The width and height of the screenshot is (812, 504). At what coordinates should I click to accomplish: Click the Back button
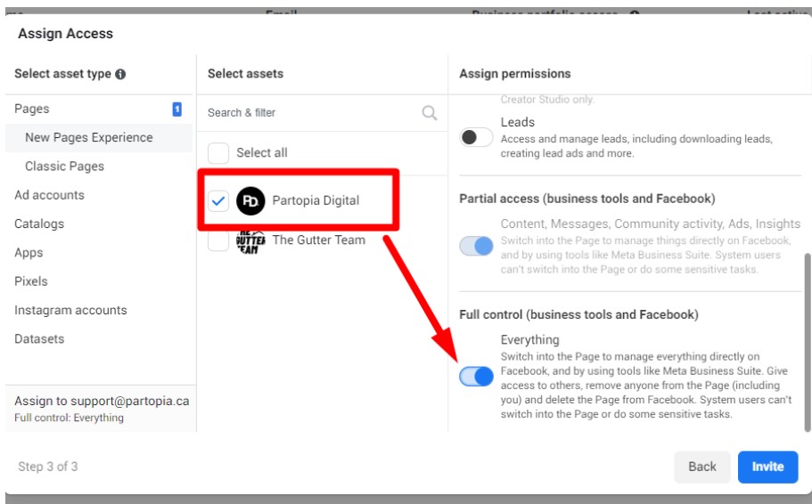pyautogui.click(x=702, y=467)
